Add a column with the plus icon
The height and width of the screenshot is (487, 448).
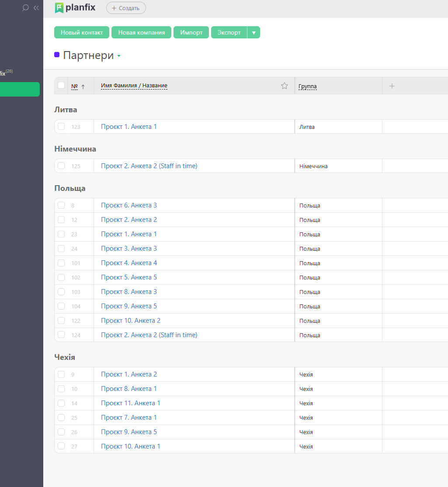pos(392,86)
